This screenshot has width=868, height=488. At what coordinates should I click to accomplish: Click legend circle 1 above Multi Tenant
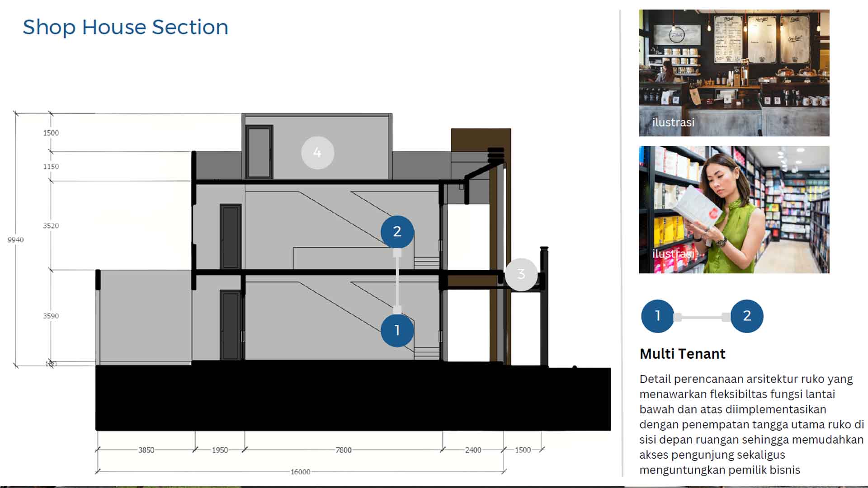pos(657,316)
